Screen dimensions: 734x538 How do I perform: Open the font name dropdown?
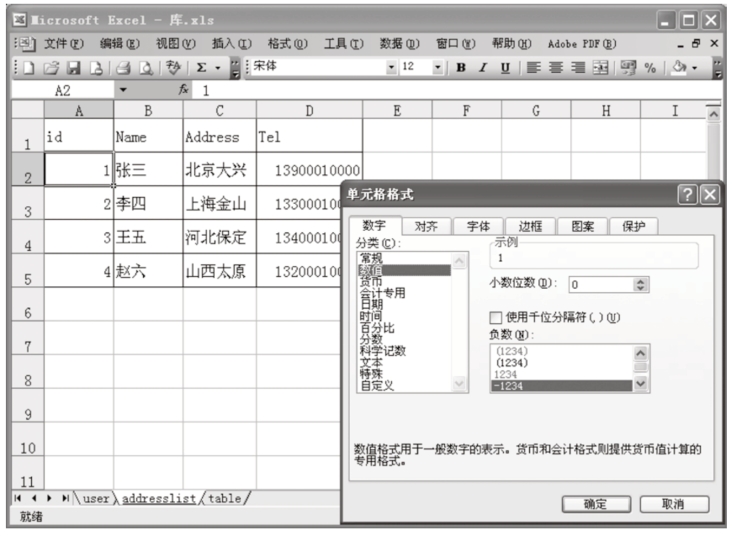[x=391, y=68]
